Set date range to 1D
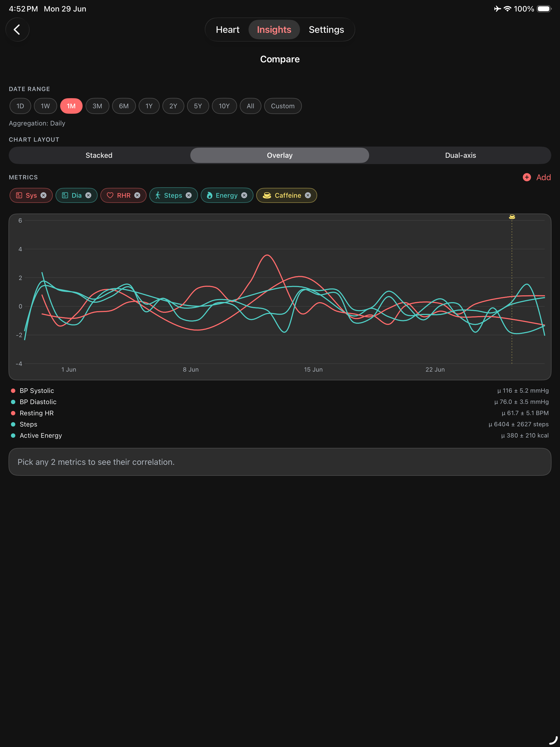 pos(20,106)
